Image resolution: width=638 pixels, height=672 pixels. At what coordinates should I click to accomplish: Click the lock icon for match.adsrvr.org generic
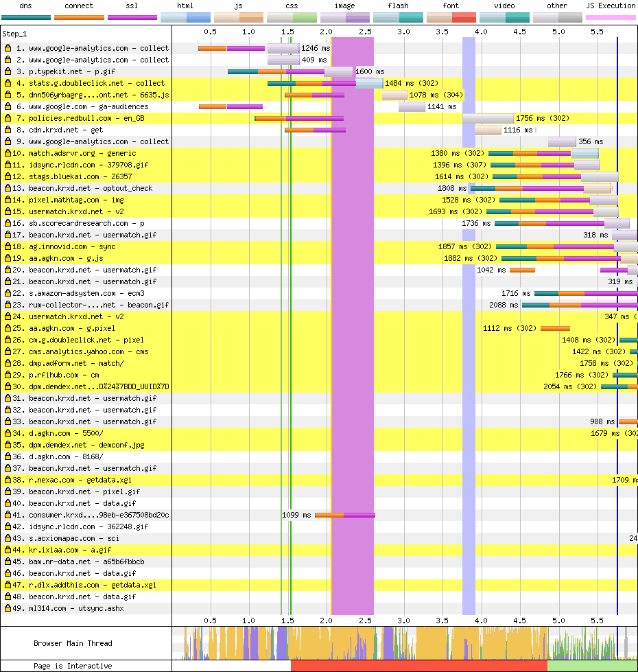point(8,153)
